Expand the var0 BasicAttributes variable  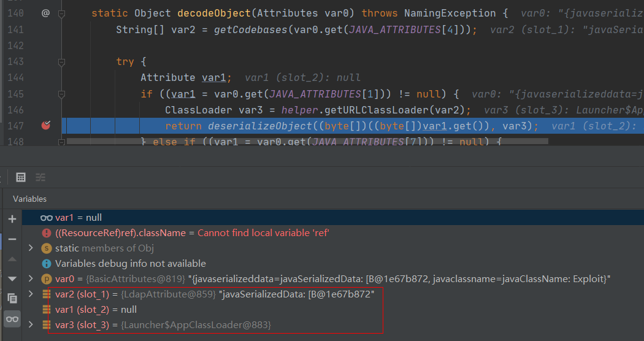coord(31,279)
